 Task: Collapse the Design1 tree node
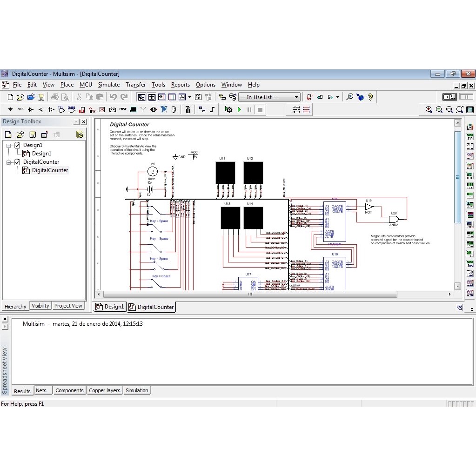tap(8, 145)
